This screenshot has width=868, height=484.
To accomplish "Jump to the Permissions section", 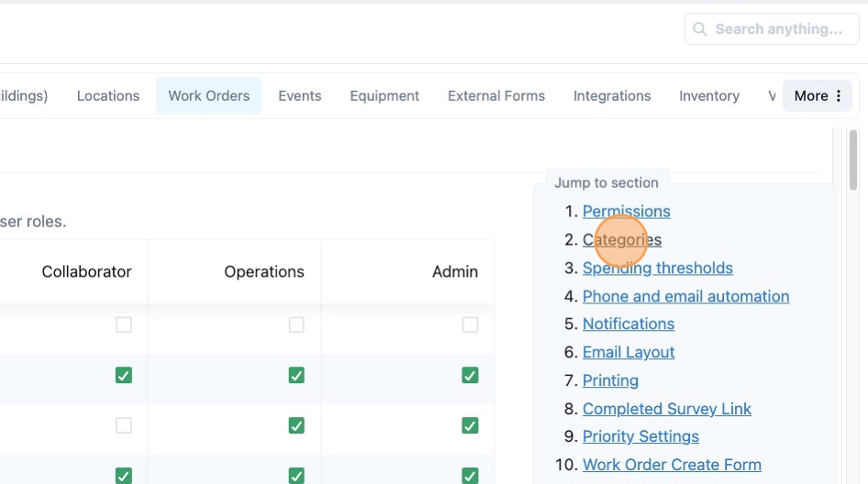I will [x=626, y=212].
